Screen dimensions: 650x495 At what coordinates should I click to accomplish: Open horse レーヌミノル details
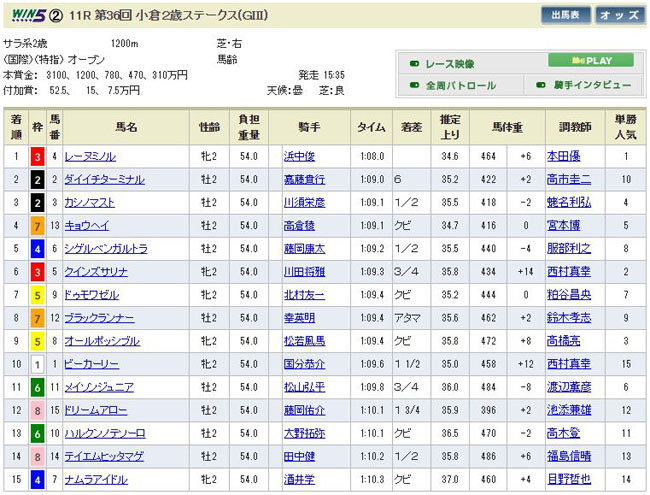[90, 156]
